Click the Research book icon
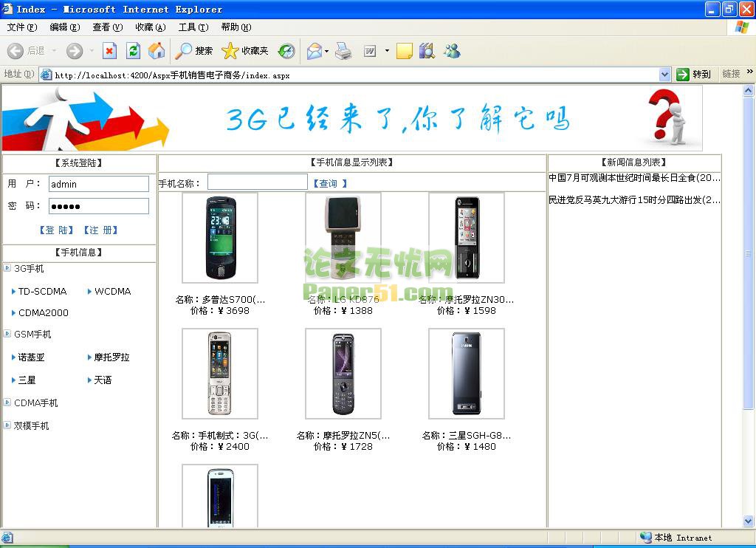Screen dimensions: 756x548 tap(427, 51)
